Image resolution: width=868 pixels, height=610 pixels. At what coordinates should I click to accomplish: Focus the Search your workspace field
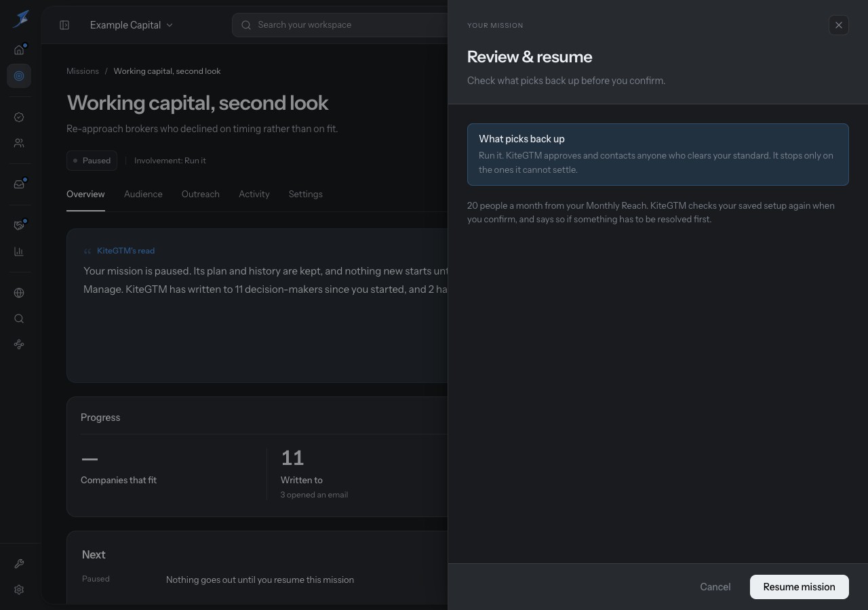pos(339,25)
